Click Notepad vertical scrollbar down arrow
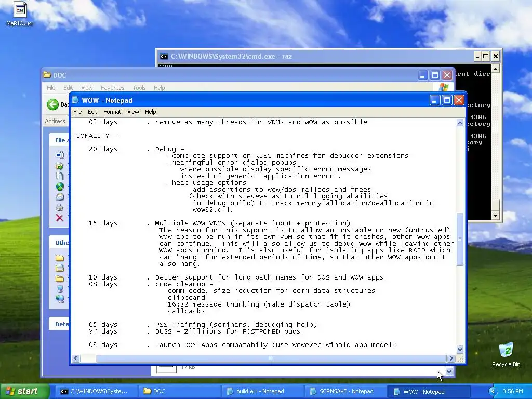The height and width of the screenshot is (399, 532). (460, 349)
